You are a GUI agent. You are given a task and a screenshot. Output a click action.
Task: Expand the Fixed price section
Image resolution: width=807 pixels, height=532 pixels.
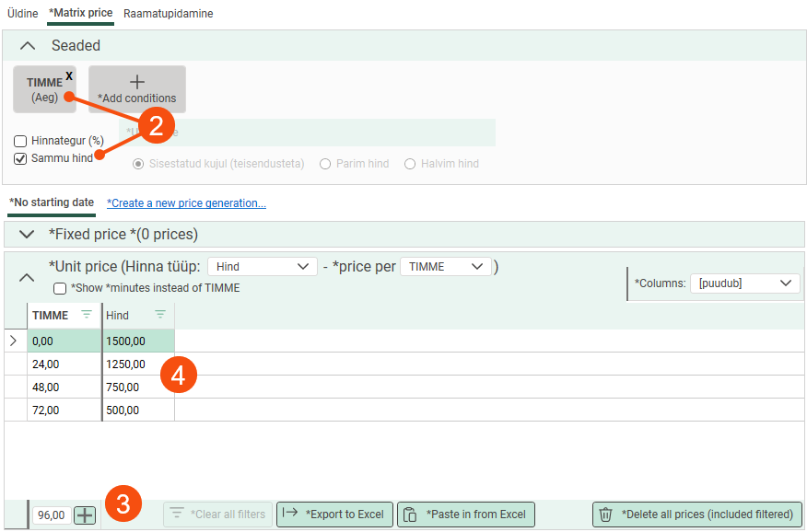pos(27,235)
